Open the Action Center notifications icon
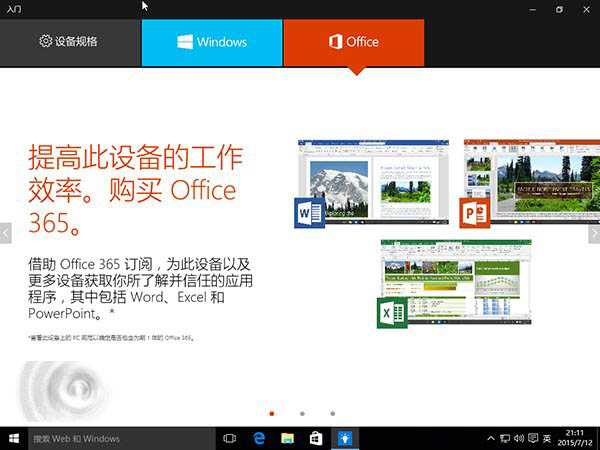Viewport: 600px width, 450px height. coord(533,439)
